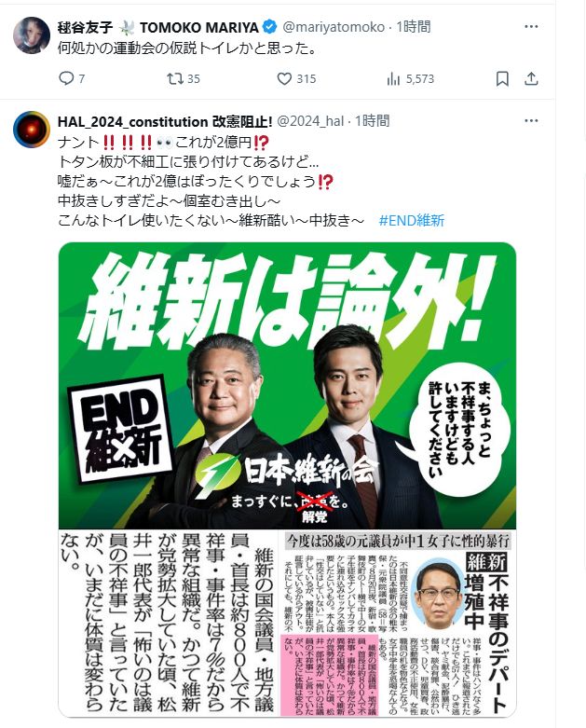
Task: Open the @mariyatomoko handle link
Action: tap(334, 27)
